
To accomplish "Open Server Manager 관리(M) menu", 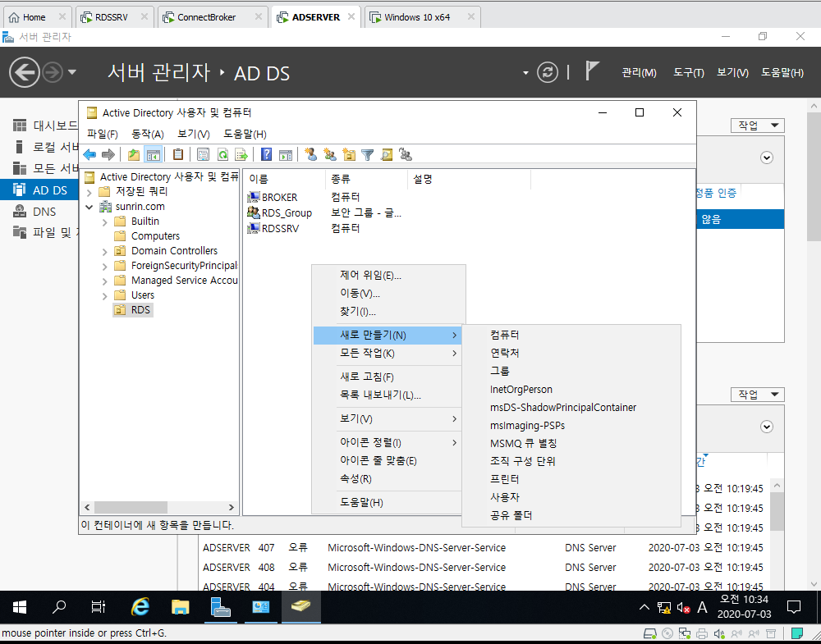I will point(639,73).
